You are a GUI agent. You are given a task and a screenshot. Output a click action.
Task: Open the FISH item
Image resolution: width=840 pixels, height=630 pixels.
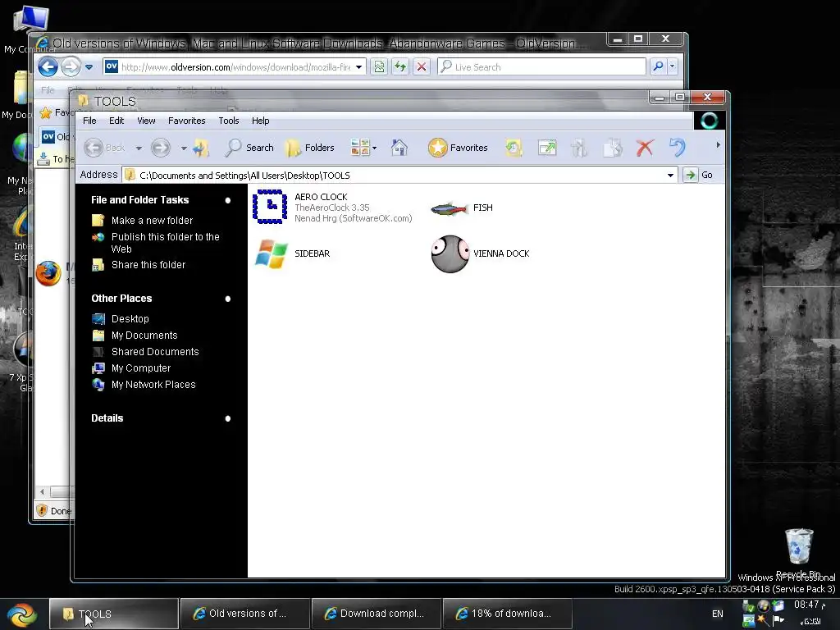(450, 208)
